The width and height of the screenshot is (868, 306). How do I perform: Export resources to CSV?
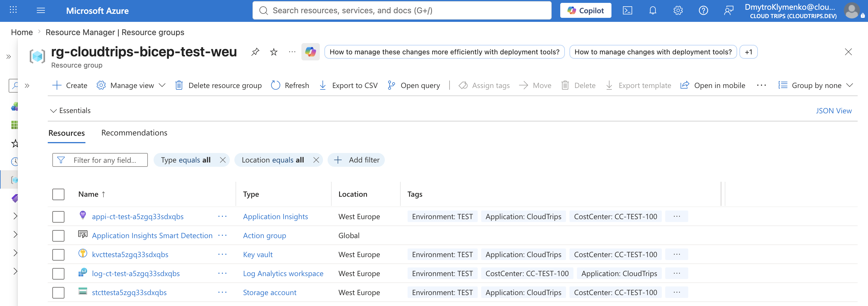pyautogui.click(x=348, y=86)
